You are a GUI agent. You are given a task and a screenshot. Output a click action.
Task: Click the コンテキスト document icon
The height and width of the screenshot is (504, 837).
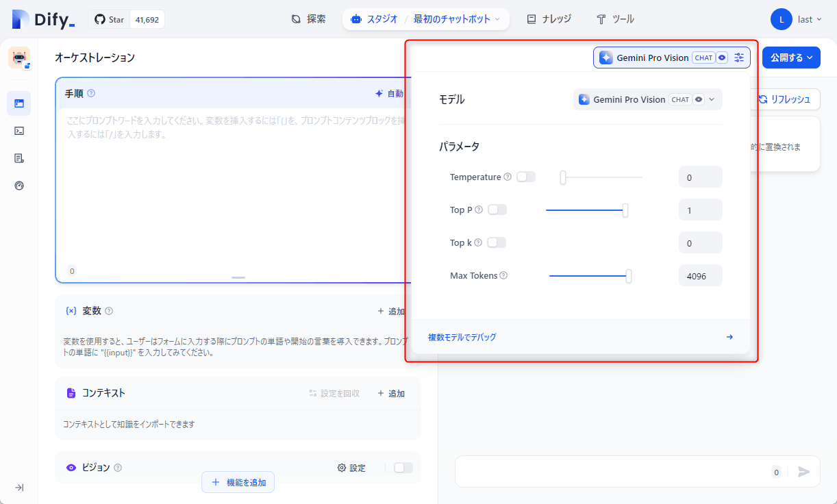pos(71,393)
